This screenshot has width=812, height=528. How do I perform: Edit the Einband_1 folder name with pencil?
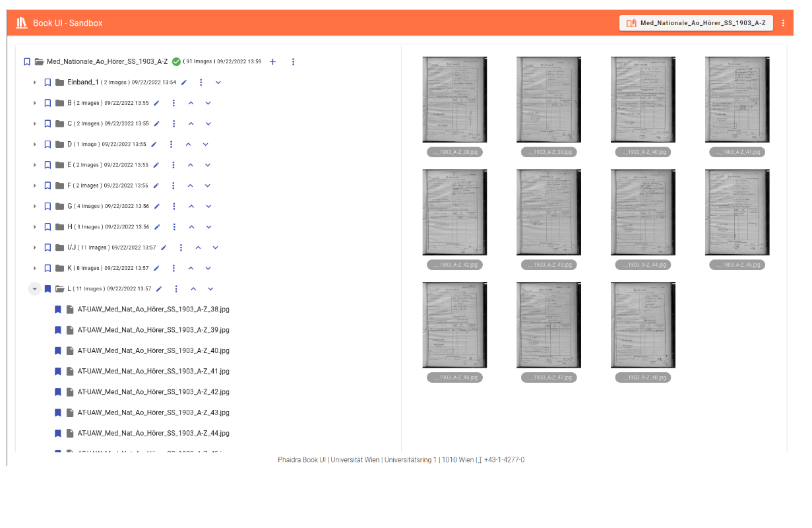pos(185,82)
